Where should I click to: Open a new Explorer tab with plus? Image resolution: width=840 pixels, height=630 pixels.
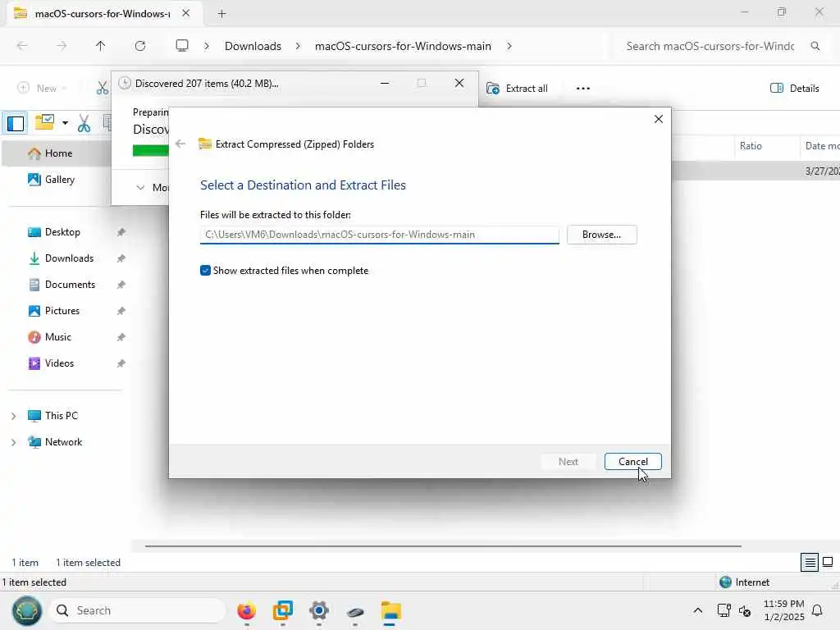221,14
